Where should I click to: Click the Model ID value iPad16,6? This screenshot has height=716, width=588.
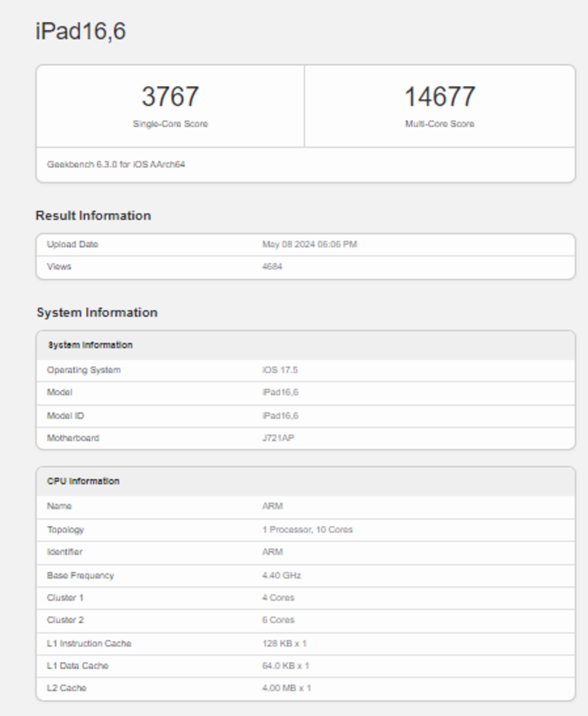click(x=280, y=416)
